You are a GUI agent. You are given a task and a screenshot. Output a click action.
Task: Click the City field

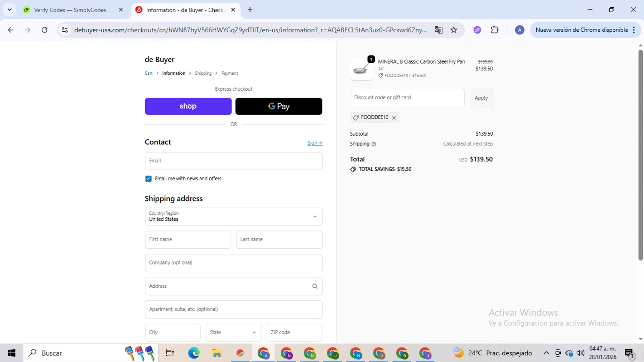coord(173,332)
